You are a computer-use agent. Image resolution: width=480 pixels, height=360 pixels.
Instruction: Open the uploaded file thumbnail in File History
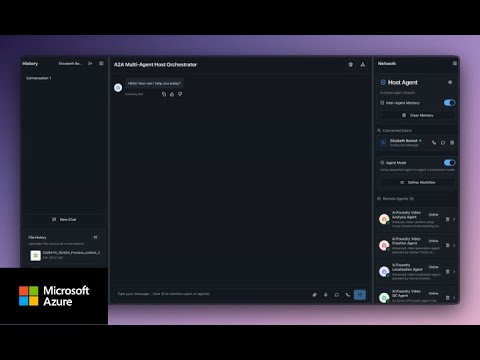pos(36,256)
